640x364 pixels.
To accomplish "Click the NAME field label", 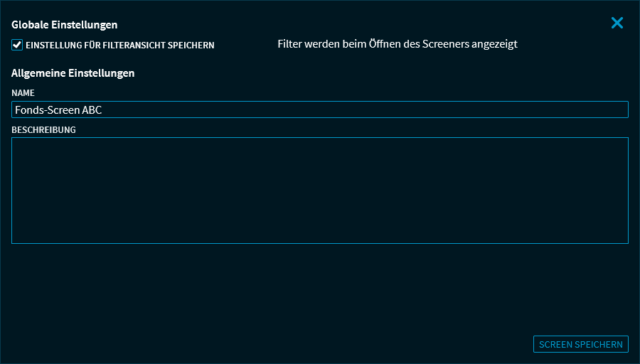I will point(23,93).
